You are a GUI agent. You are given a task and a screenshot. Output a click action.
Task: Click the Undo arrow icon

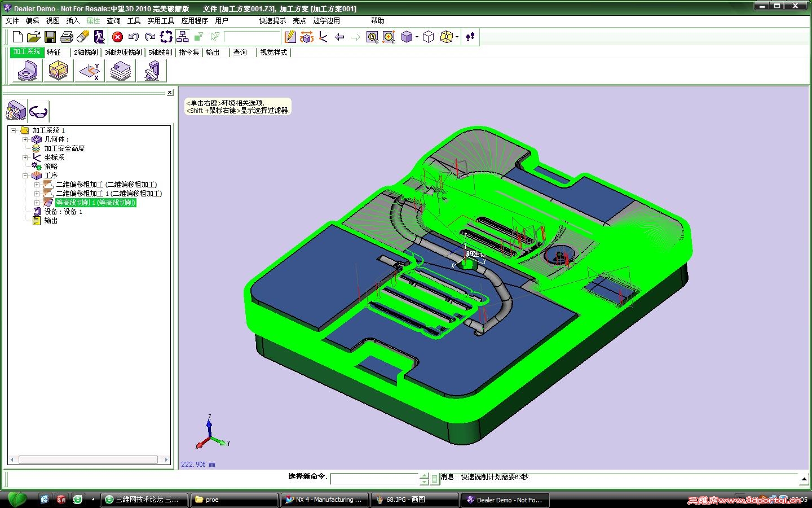click(x=134, y=37)
